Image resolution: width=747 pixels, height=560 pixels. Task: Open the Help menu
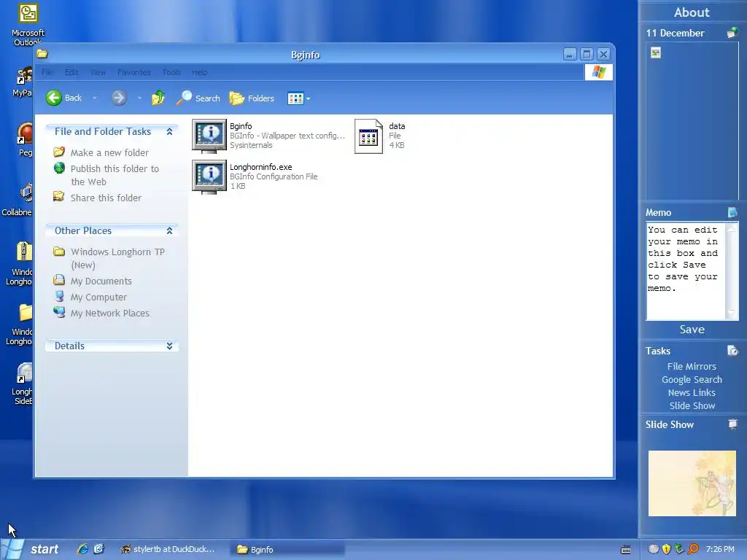point(200,72)
